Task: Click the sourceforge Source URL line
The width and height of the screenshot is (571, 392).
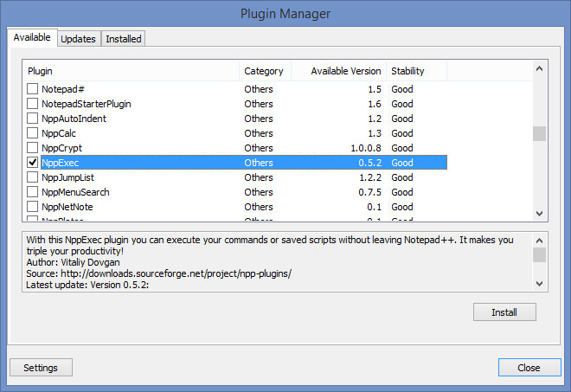Action: click(159, 273)
